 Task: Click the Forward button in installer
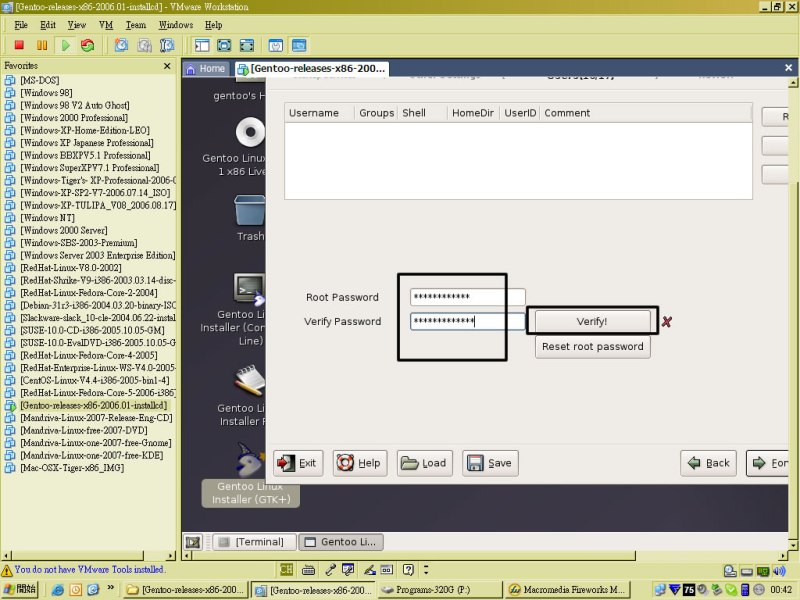coord(767,463)
